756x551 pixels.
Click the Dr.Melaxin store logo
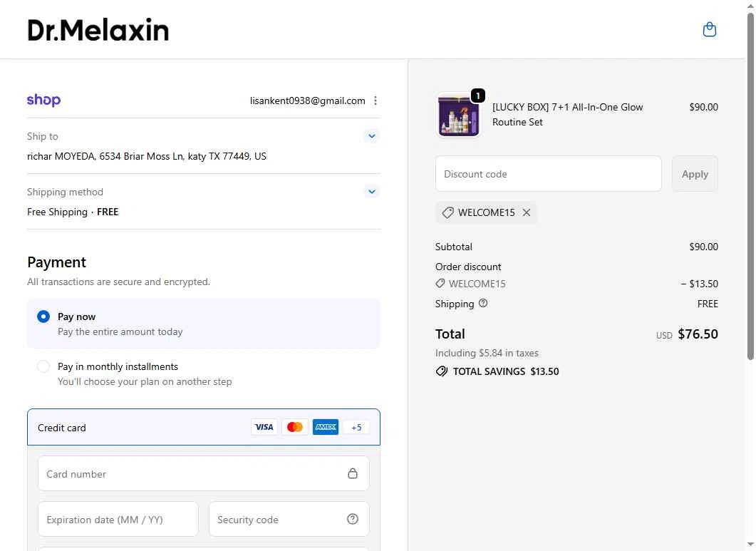pos(98,30)
